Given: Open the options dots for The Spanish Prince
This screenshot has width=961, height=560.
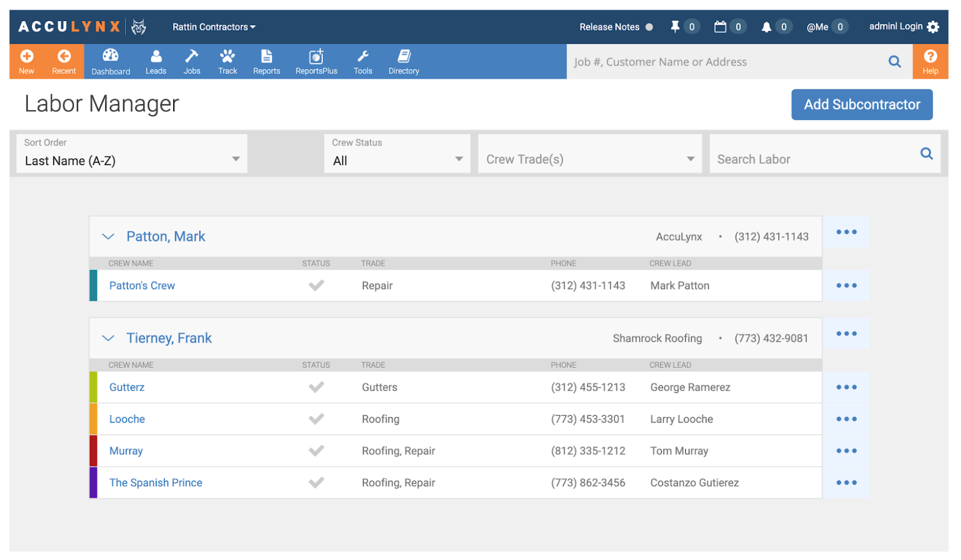Looking at the screenshot, I should pos(846,482).
